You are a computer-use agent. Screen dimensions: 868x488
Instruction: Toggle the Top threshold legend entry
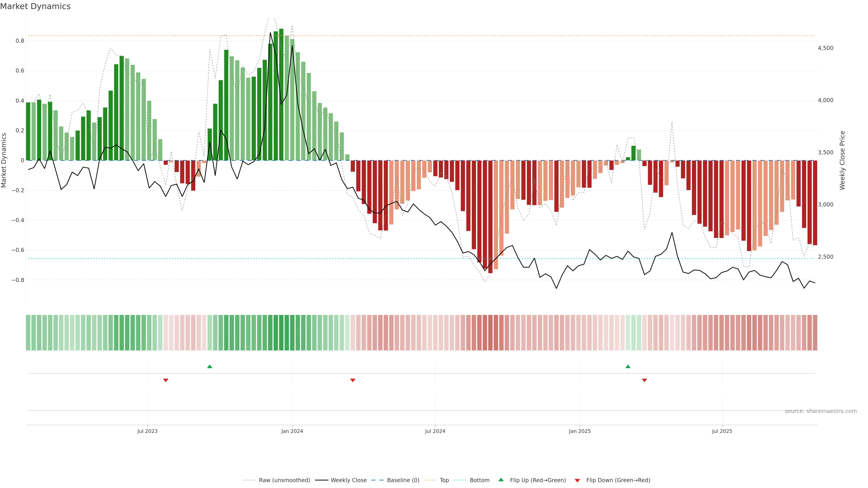[444, 480]
